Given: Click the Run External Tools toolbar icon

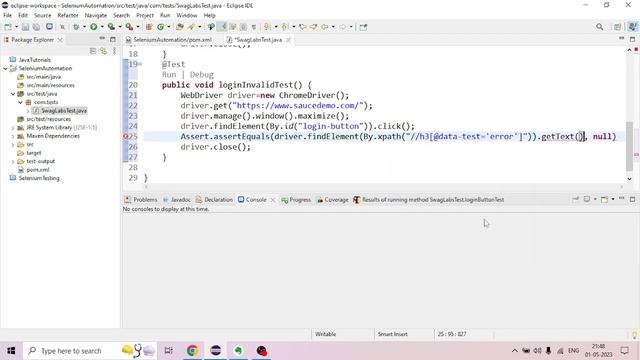Looking at the screenshot, I should point(129,27).
